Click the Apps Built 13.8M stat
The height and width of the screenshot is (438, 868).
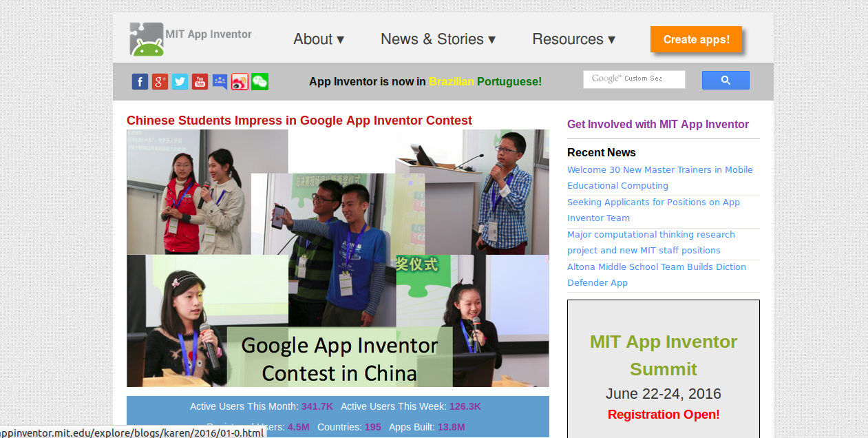point(427,427)
